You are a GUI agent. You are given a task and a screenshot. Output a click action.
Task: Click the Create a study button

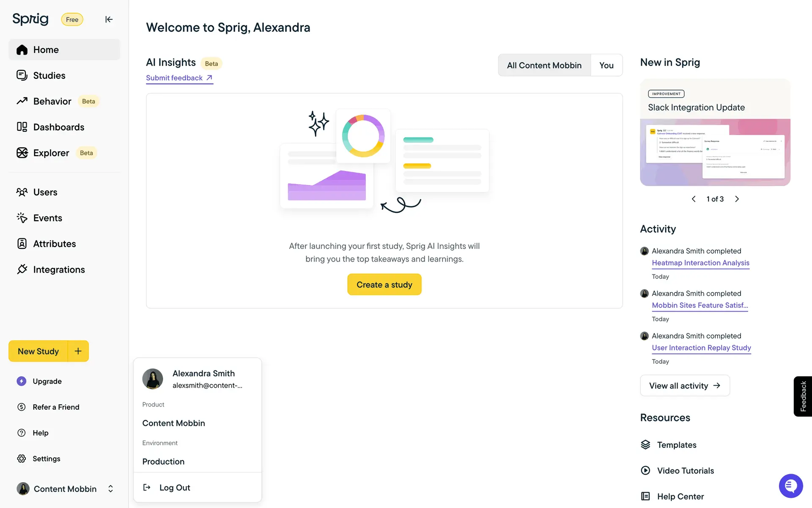(384, 284)
